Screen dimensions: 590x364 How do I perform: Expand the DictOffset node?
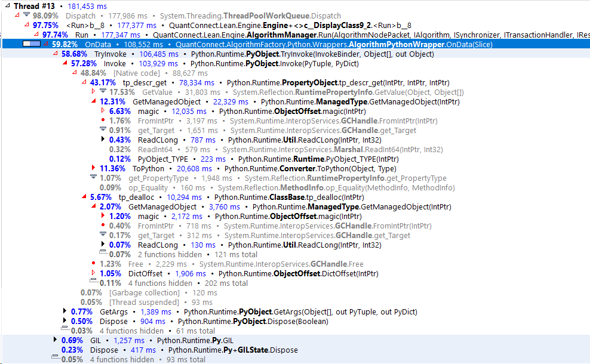coord(93,273)
